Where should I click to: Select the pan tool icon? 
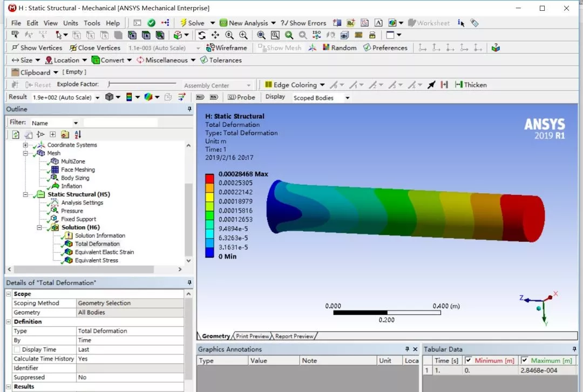tap(215, 35)
